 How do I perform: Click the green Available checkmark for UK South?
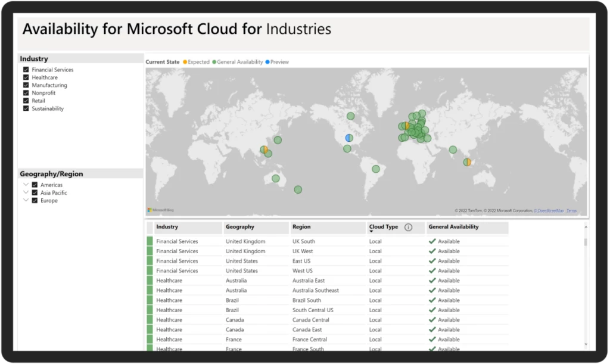click(x=432, y=241)
